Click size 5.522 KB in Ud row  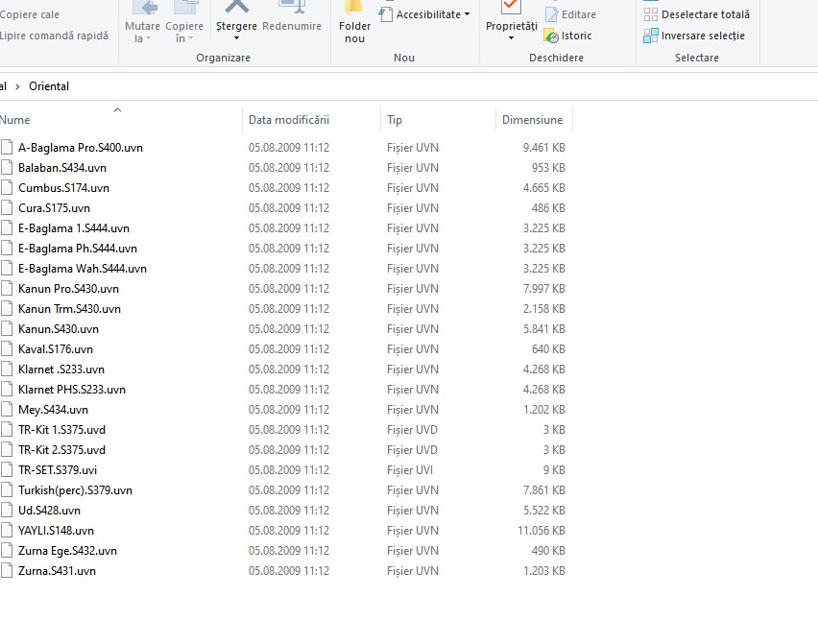(x=544, y=511)
